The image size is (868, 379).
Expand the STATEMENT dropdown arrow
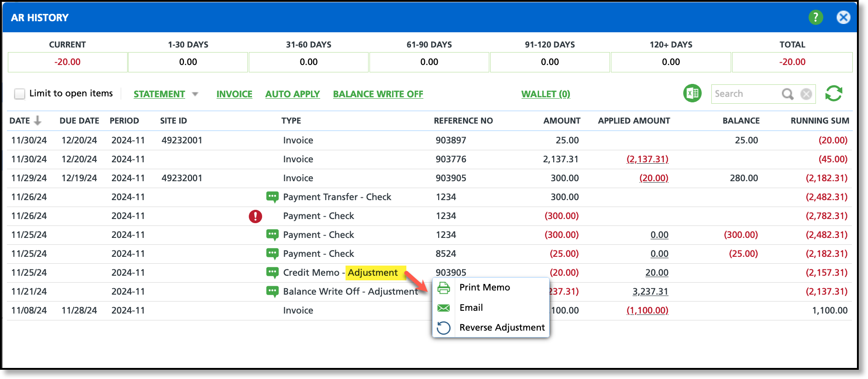[195, 94]
